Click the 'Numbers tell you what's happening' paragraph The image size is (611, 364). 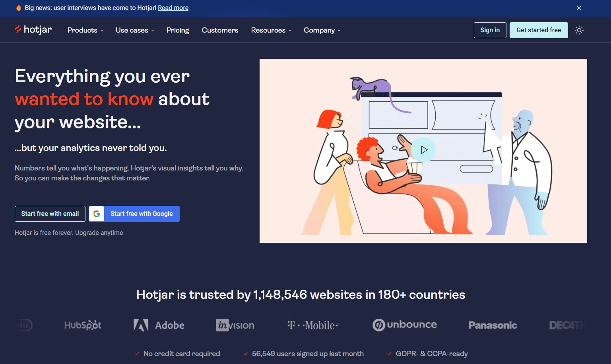[129, 173]
